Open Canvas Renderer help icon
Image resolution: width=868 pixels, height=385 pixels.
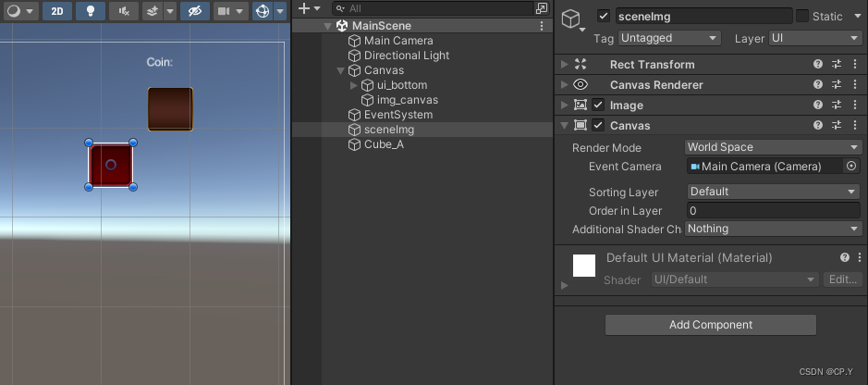(x=818, y=85)
